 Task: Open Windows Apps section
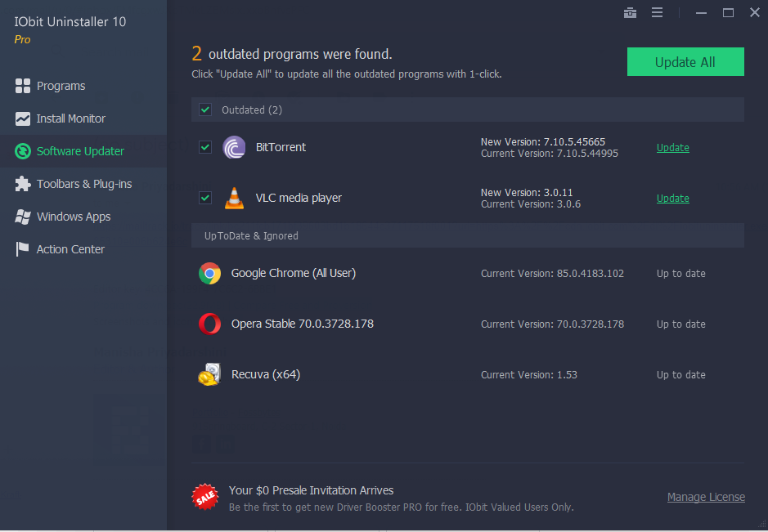point(73,217)
